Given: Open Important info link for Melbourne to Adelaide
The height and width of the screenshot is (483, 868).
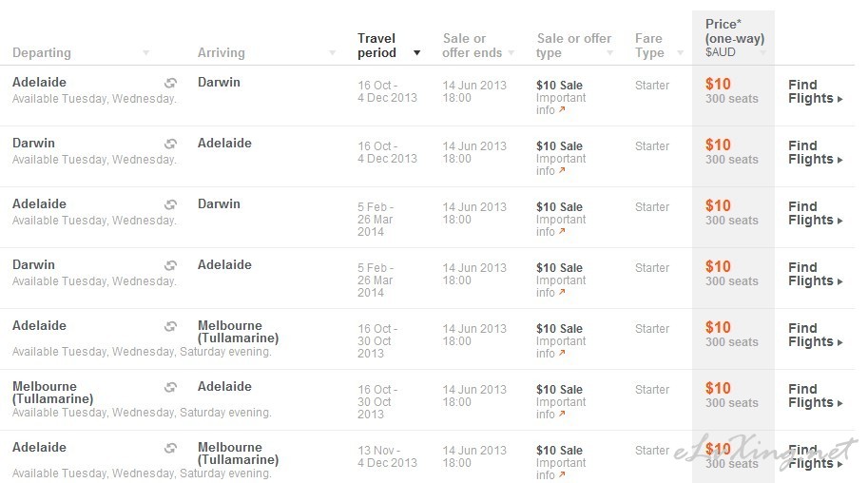Looking at the screenshot, I should click(x=561, y=408).
